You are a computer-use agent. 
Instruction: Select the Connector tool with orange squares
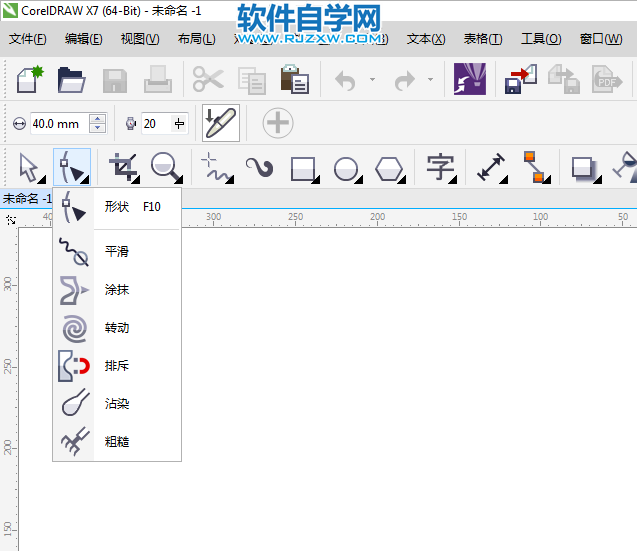(536, 167)
